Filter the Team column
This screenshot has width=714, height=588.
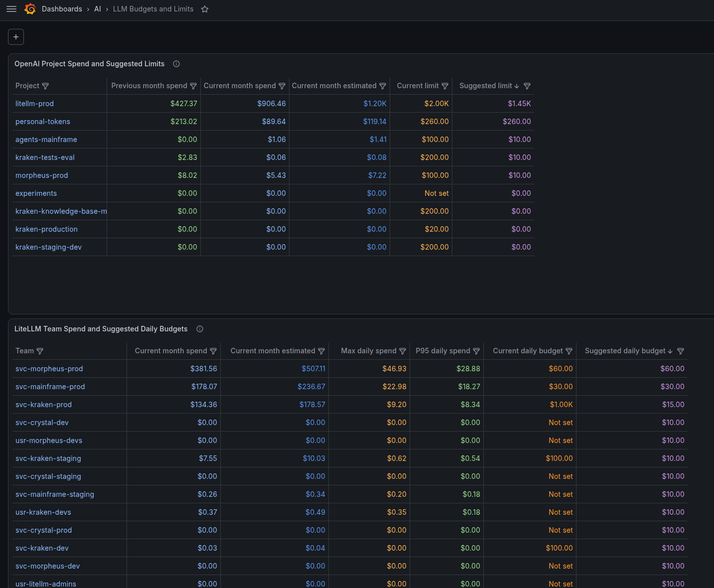pos(40,351)
